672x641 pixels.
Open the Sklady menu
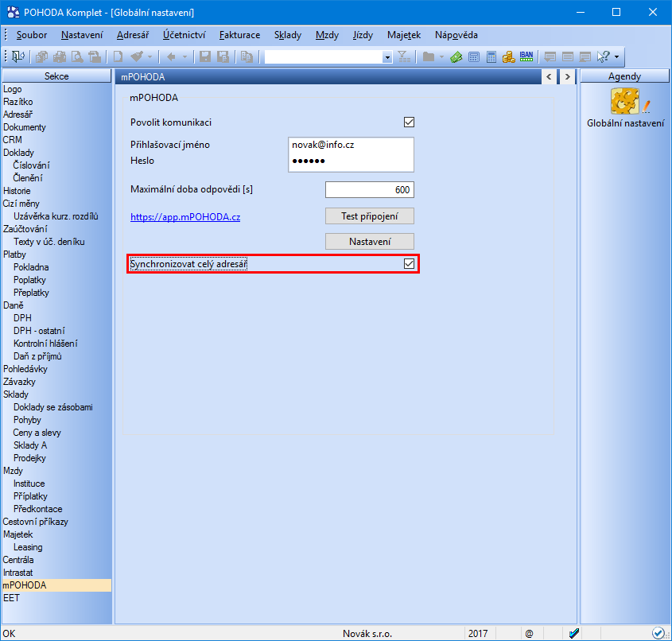[x=288, y=35]
